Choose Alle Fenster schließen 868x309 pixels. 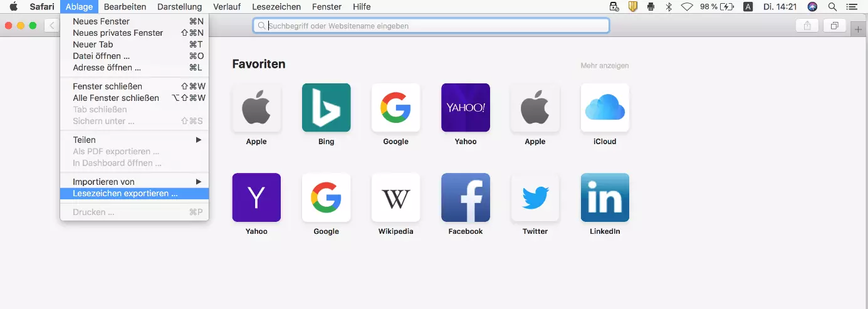pyautogui.click(x=134, y=98)
